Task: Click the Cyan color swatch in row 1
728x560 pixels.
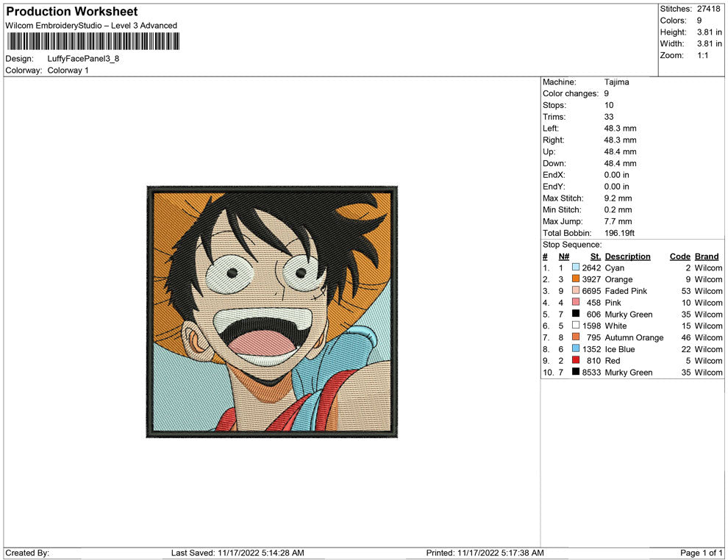Action: [576, 268]
